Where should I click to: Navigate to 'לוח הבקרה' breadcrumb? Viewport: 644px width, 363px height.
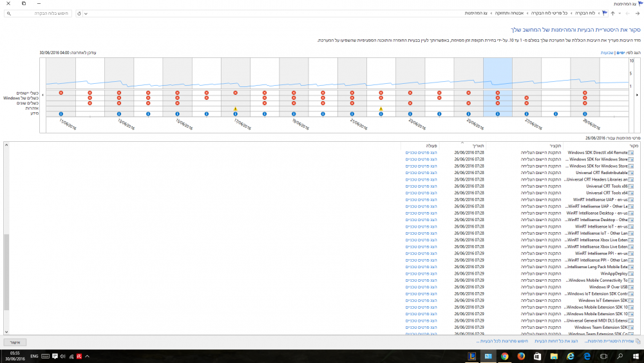point(585,14)
